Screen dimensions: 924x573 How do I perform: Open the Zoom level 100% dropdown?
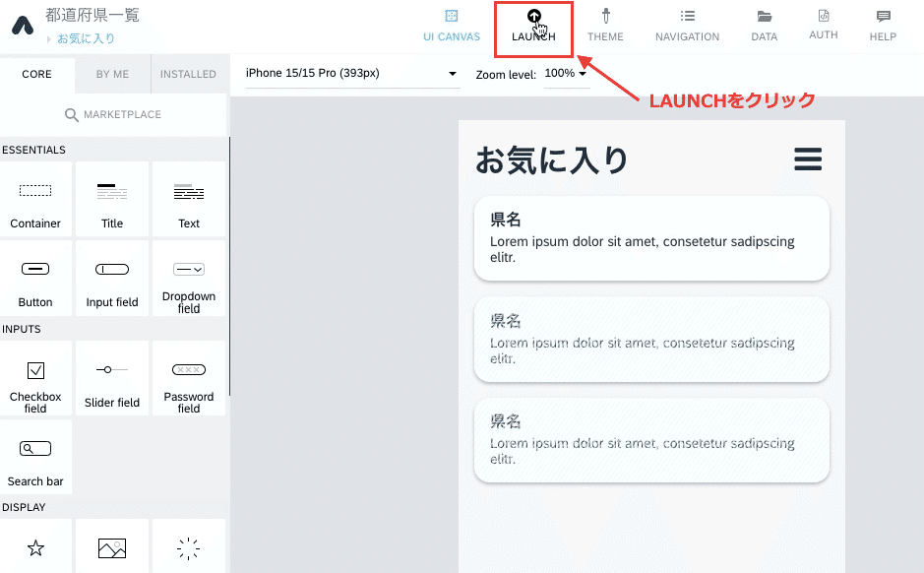click(x=566, y=74)
